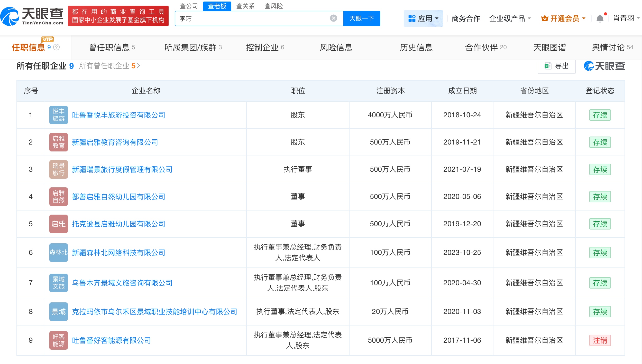Click the 悦丰旅游 company avatar in row 1
Screen dimensions: 642x364
click(58, 115)
